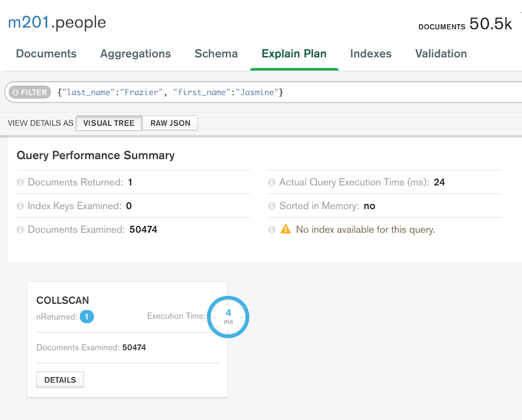Click the m201 database link

pyautogui.click(x=28, y=22)
